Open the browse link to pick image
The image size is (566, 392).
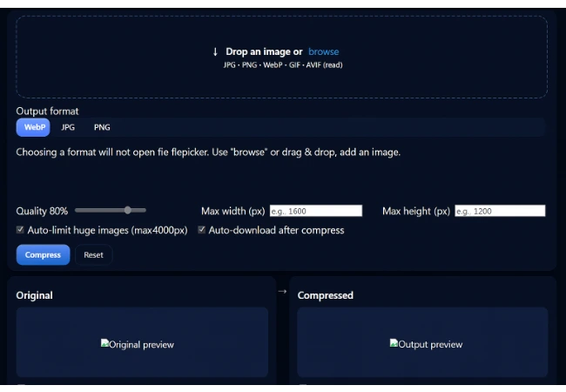pos(323,52)
